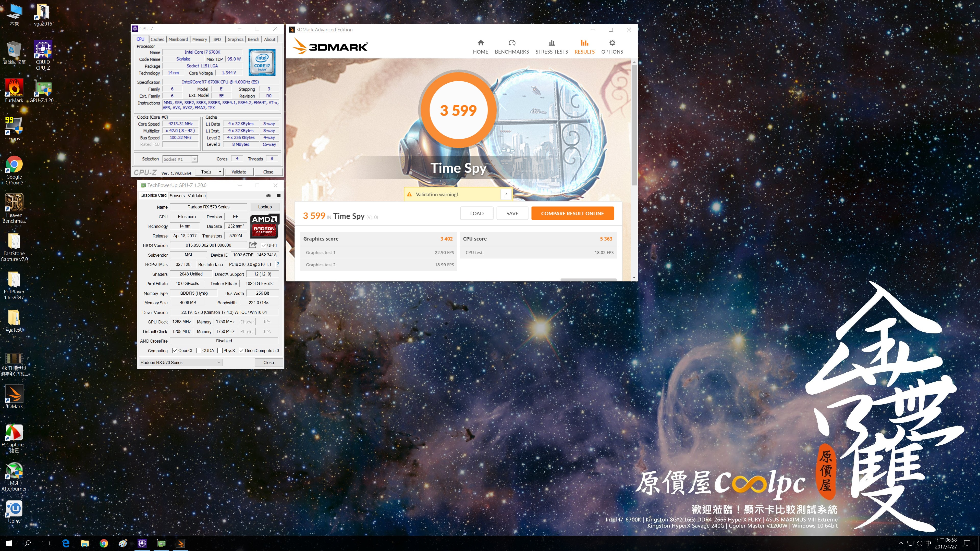
Task: Open Task View on taskbar
Action: (46, 543)
